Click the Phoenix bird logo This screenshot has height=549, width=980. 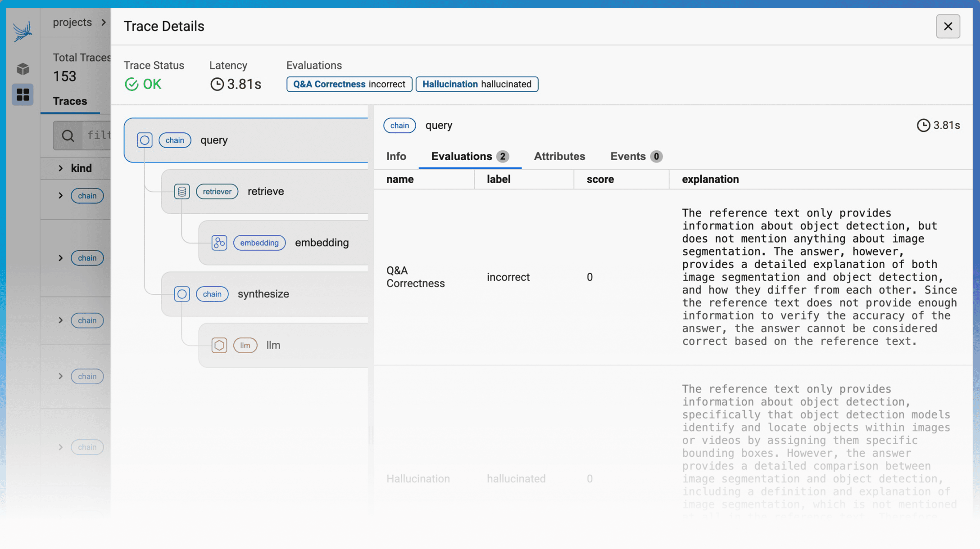click(x=23, y=31)
